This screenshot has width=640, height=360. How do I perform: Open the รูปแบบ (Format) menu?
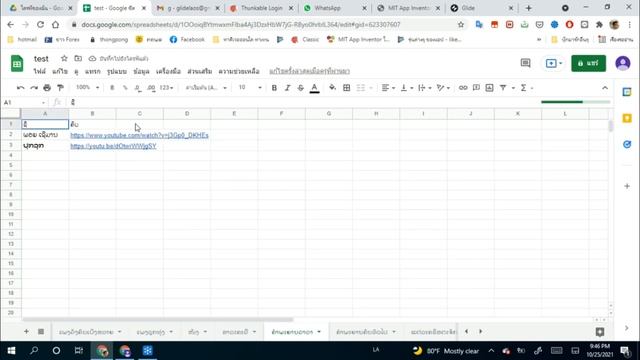pyautogui.click(x=117, y=71)
